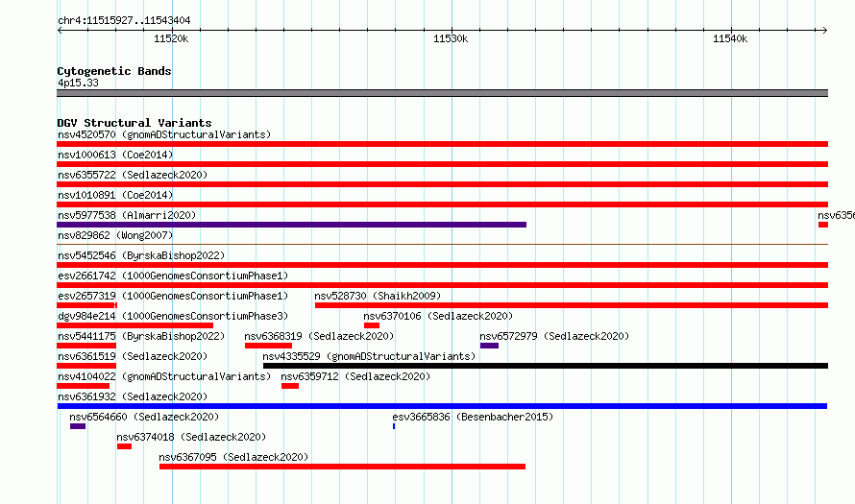Screen dimensions: 855x504
Task: Click the 4p15.33 band label
Action: point(78,83)
